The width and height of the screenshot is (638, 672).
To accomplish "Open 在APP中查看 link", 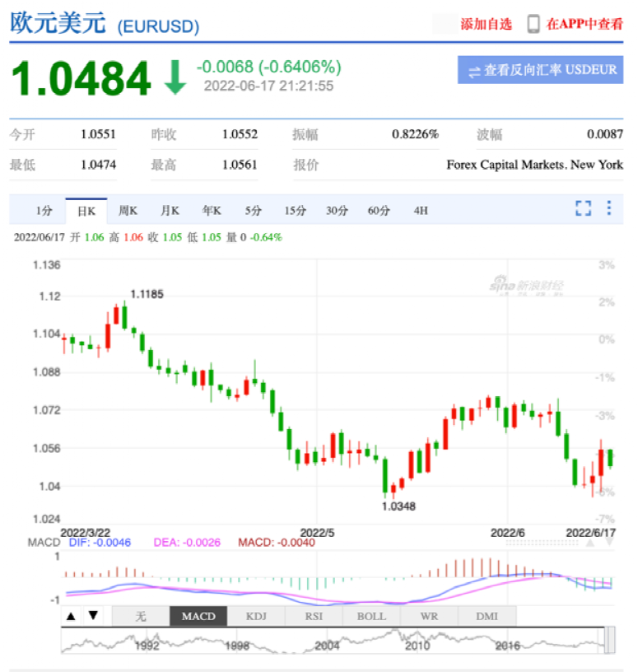I will [x=585, y=24].
